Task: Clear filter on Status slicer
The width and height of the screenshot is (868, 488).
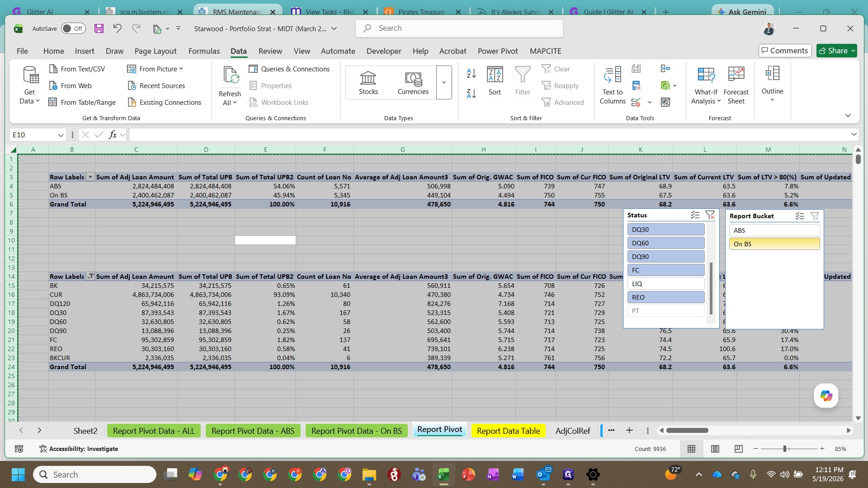Action: 710,216
